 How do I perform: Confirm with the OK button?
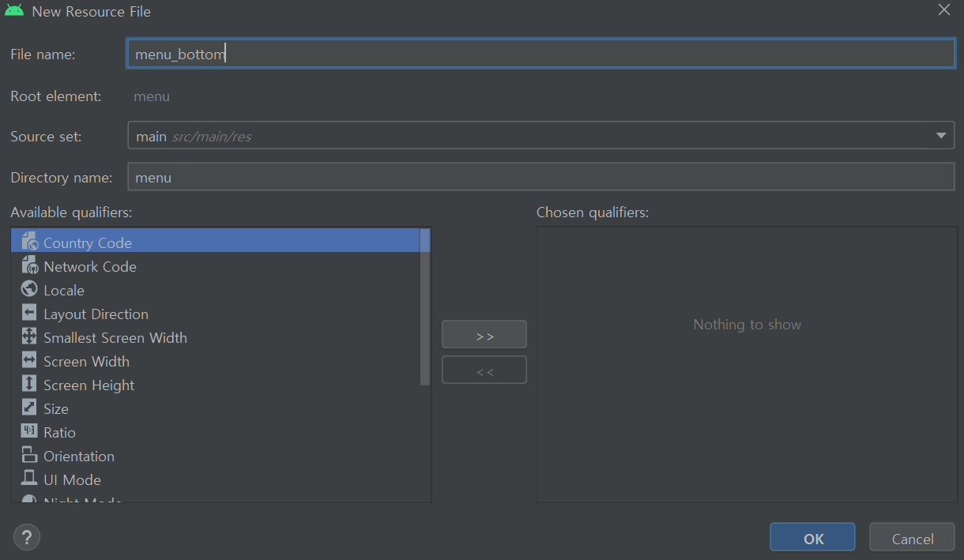point(812,537)
